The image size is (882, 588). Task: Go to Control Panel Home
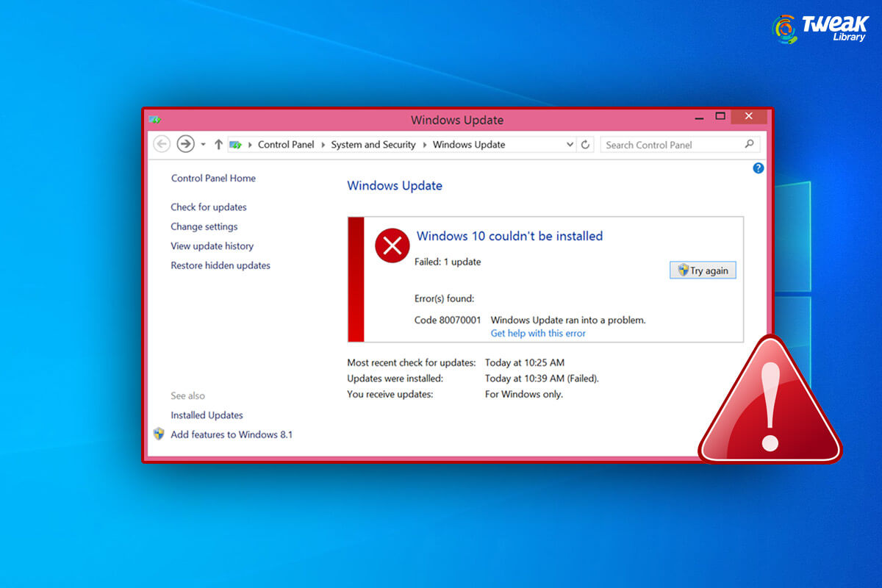point(213,179)
